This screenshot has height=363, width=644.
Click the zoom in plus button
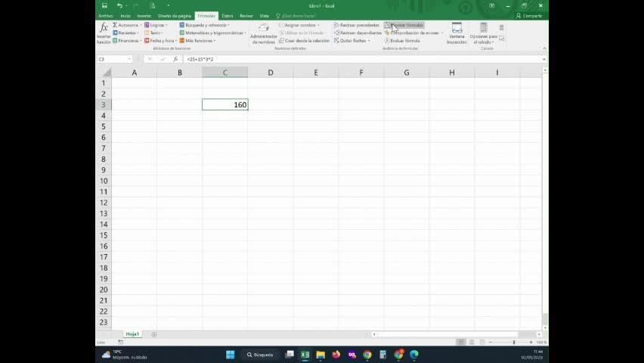coord(531,342)
